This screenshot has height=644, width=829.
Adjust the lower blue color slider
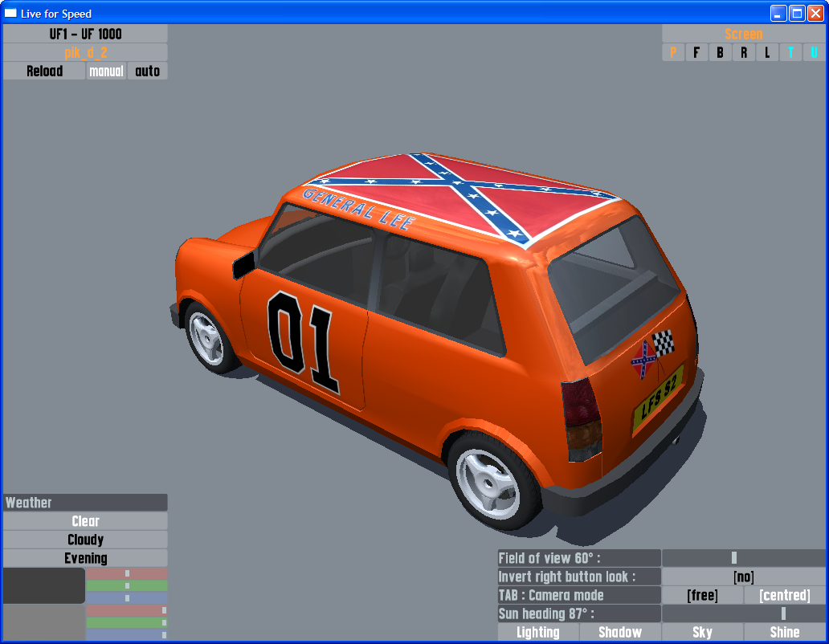(127, 635)
